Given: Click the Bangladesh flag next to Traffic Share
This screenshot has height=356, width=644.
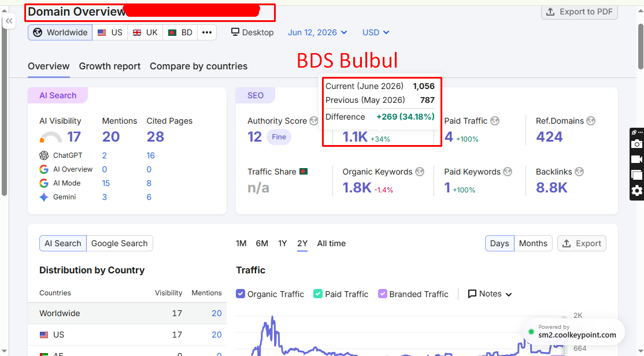Looking at the screenshot, I should (x=304, y=172).
